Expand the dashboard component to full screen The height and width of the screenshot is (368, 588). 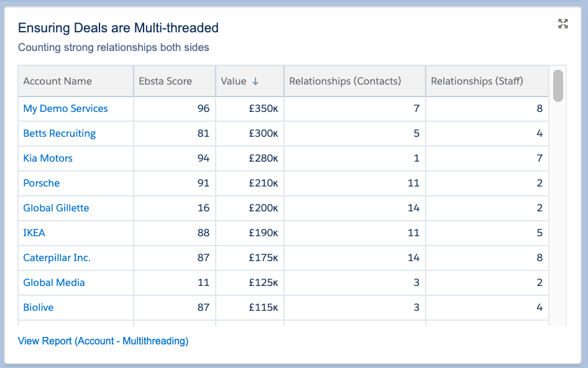[563, 24]
